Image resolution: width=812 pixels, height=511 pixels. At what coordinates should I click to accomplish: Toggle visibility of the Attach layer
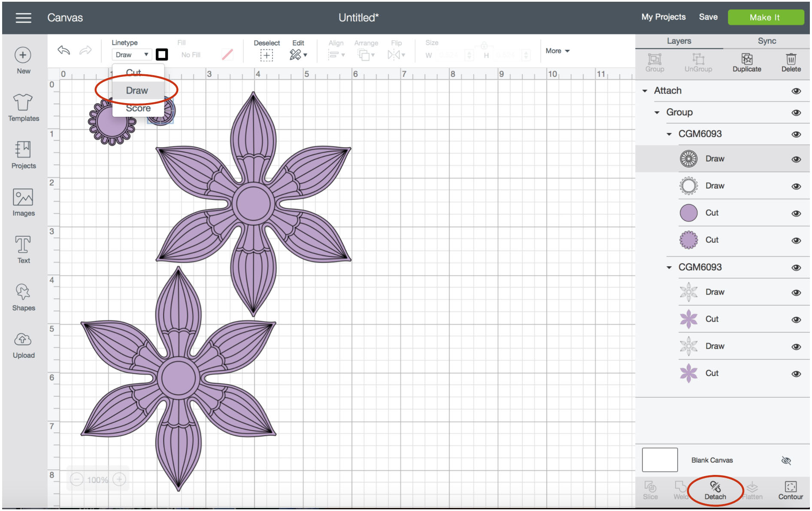(796, 91)
